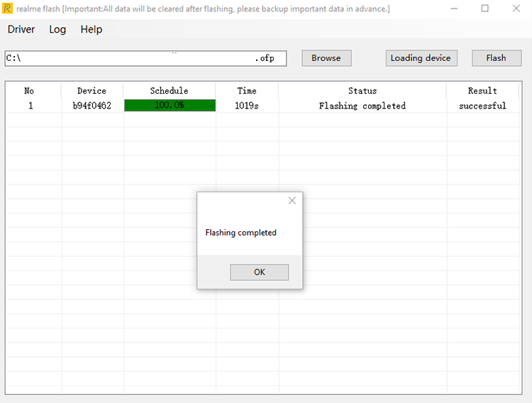Select the 1019s time cell
532x403 pixels.
pyautogui.click(x=247, y=106)
